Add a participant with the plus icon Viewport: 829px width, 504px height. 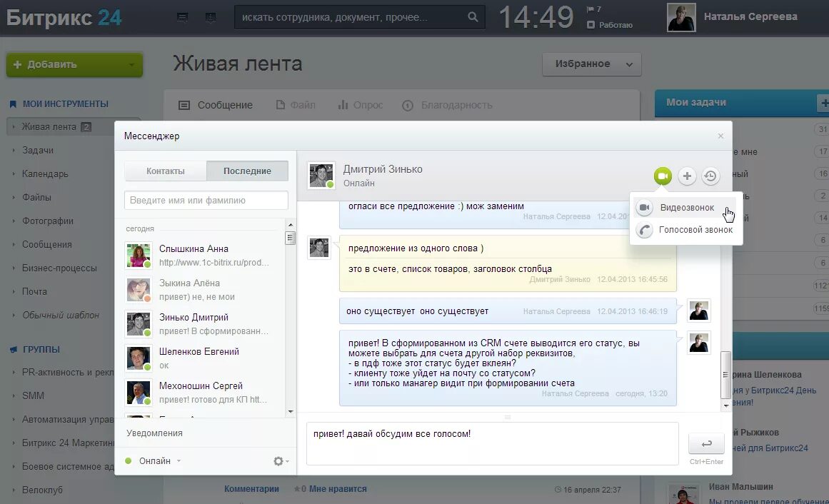click(687, 176)
